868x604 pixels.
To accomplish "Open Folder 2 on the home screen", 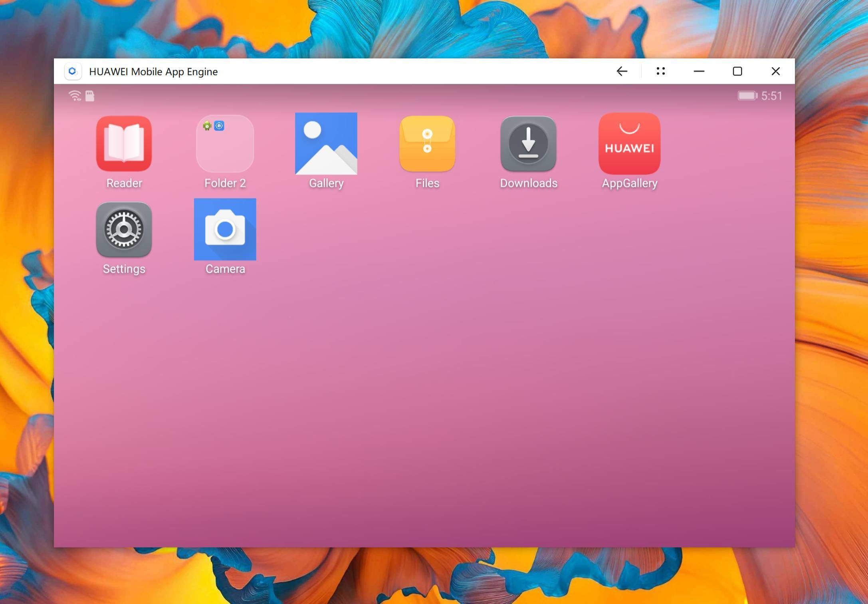I will click(225, 143).
